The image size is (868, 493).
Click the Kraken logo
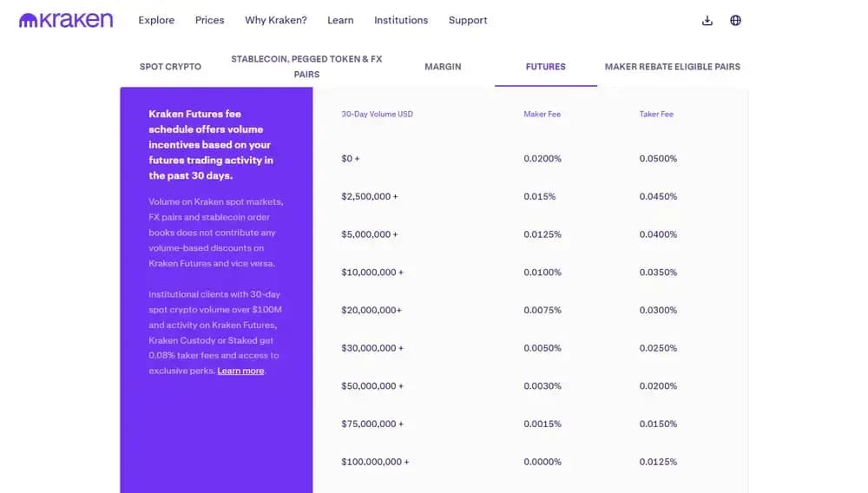(66, 20)
